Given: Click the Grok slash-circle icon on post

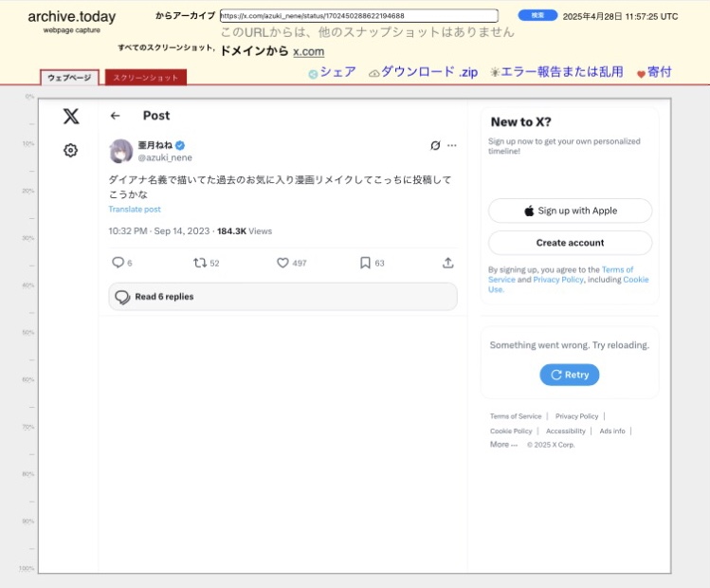Looking at the screenshot, I should (x=435, y=145).
